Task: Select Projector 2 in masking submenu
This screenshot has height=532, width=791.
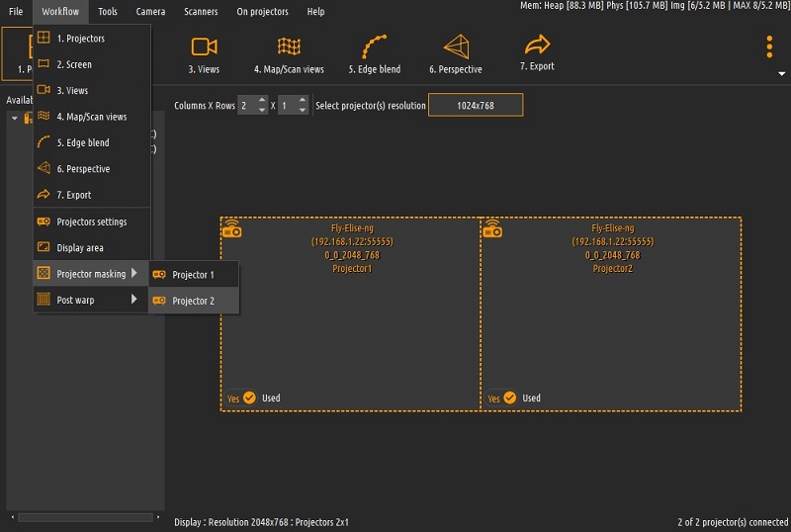Action: point(194,301)
